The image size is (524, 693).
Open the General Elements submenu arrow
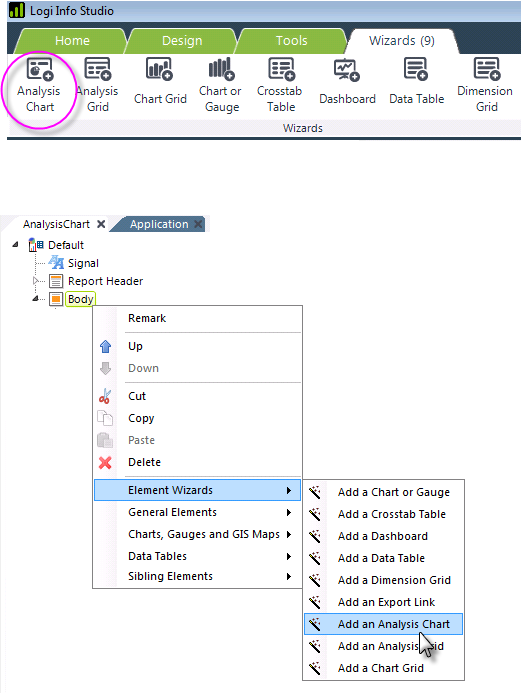289,512
